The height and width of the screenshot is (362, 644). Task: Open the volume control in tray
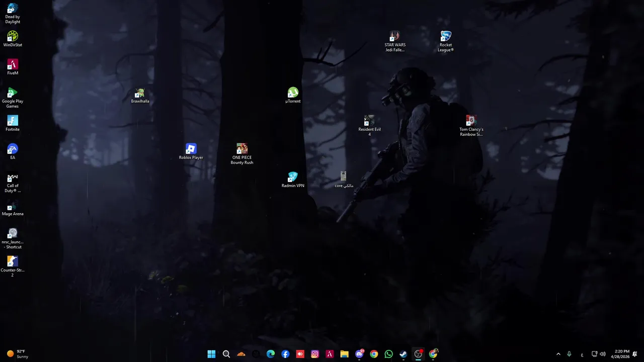pos(603,354)
